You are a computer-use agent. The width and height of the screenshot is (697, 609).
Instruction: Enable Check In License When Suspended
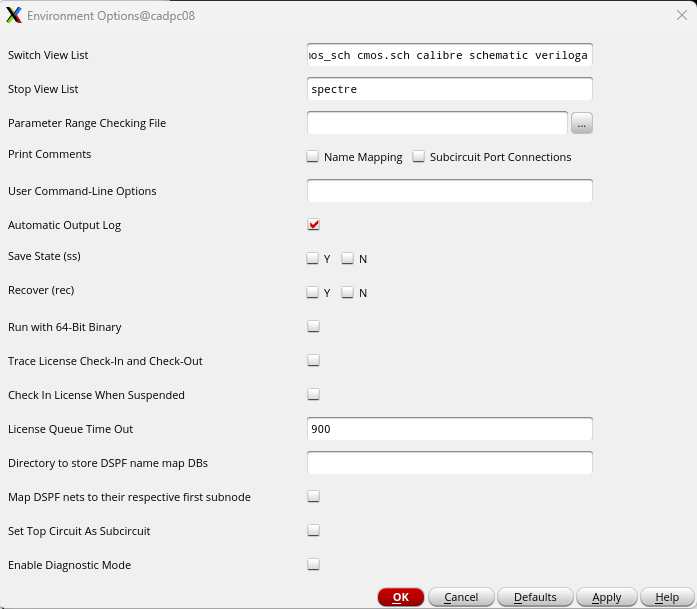tap(313, 394)
